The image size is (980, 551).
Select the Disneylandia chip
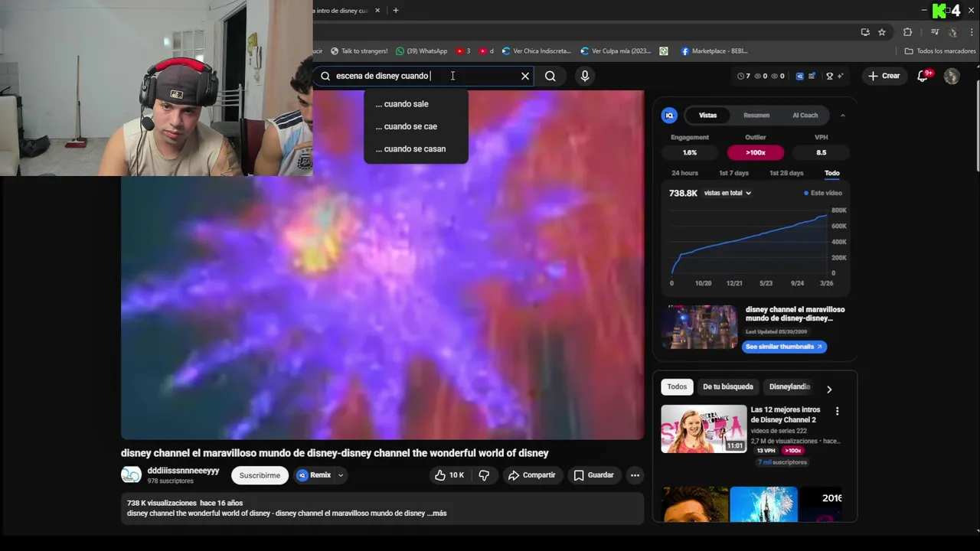pyautogui.click(x=789, y=386)
